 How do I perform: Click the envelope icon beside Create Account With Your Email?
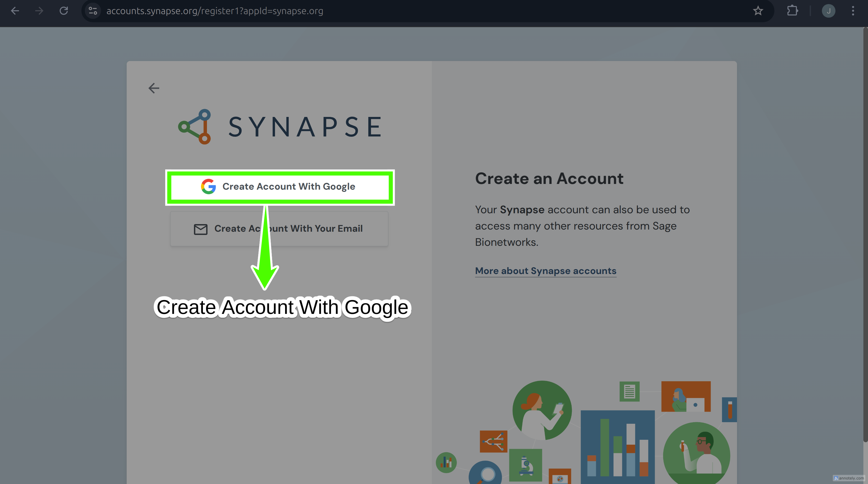pyautogui.click(x=200, y=229)
